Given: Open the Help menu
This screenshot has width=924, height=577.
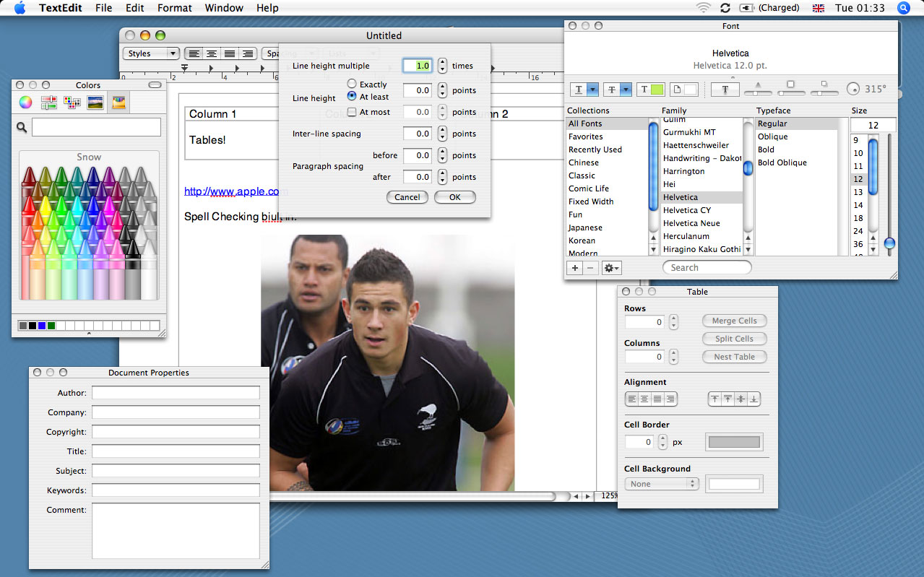Looking at the screenshot, I should 267,8.
